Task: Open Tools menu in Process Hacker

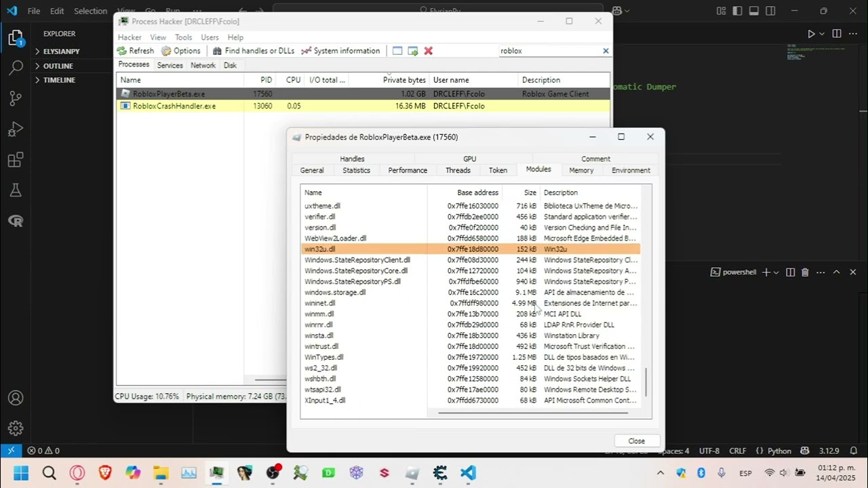Action: click(184, 37)
